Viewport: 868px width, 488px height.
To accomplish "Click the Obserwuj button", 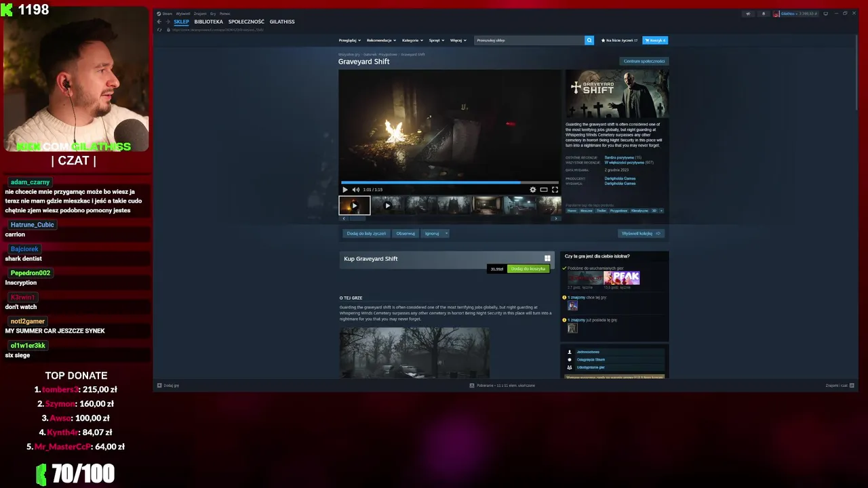I will tap(406, 233).
